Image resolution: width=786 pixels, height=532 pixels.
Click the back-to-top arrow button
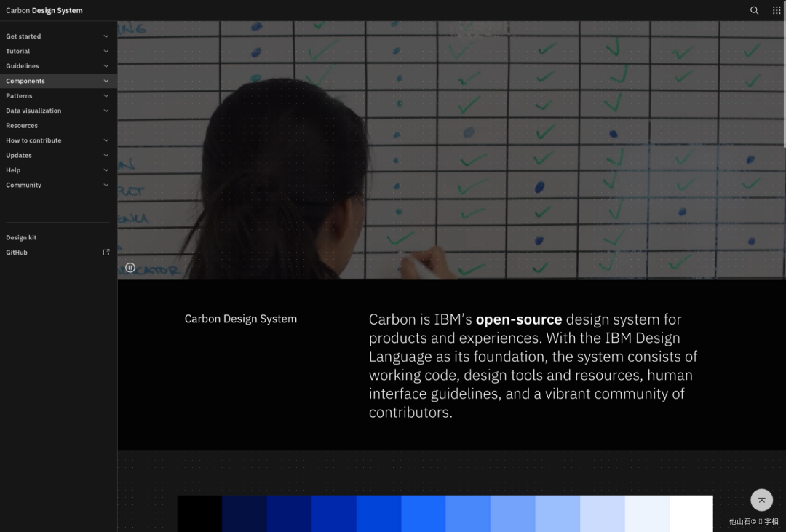tap(761, 500)
